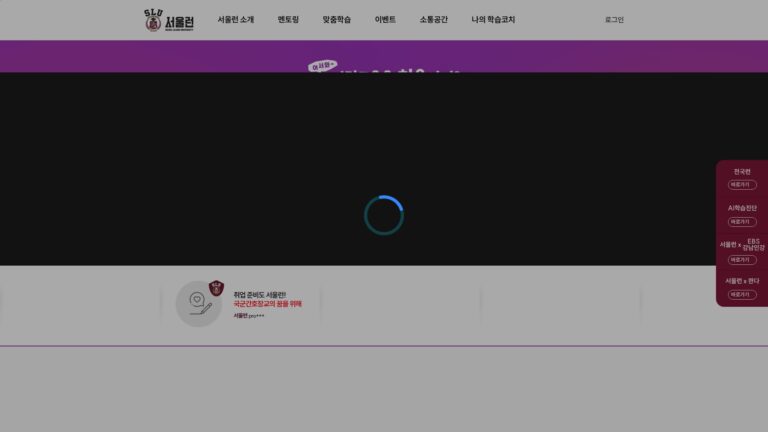Screen dimensions: 768x432
Task: Click 바로가기 under 서울런 x EBS 강남인강
Action: [742, 260]
